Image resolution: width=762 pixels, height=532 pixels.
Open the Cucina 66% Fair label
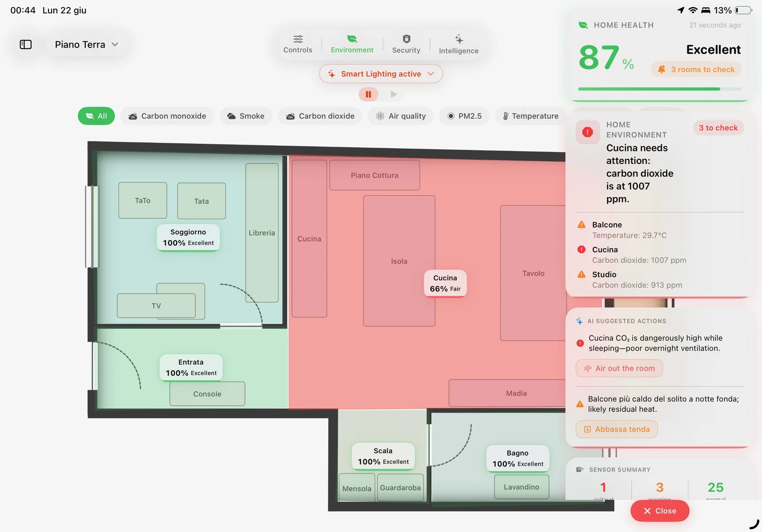tap(445, 283)
